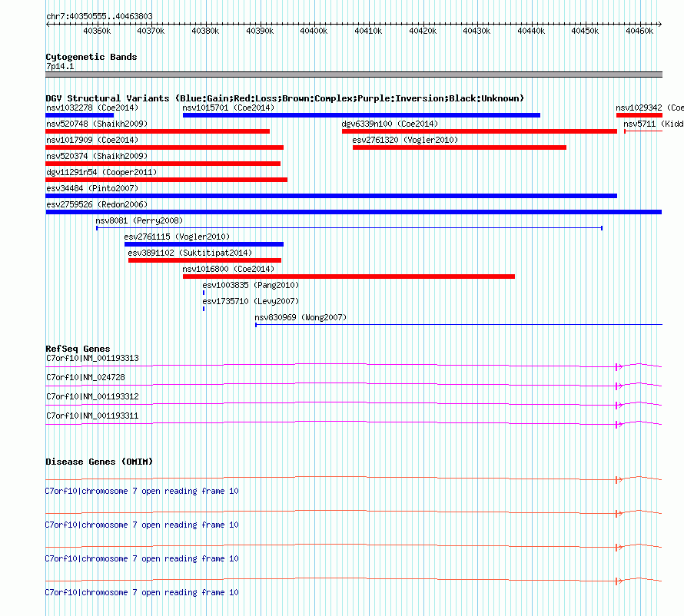
Task: Click the RefSeq Genes track title
Action: click(78, 349)
